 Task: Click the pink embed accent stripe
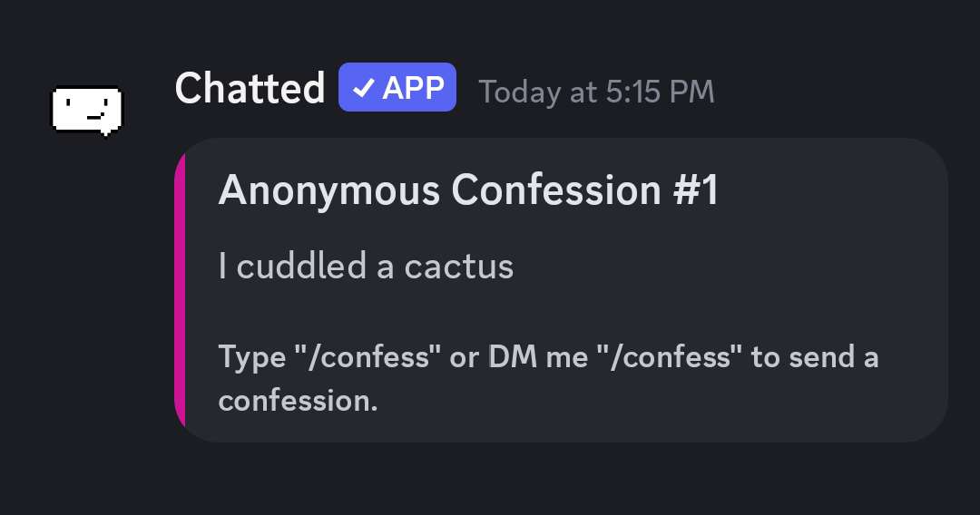coord(180,290)
